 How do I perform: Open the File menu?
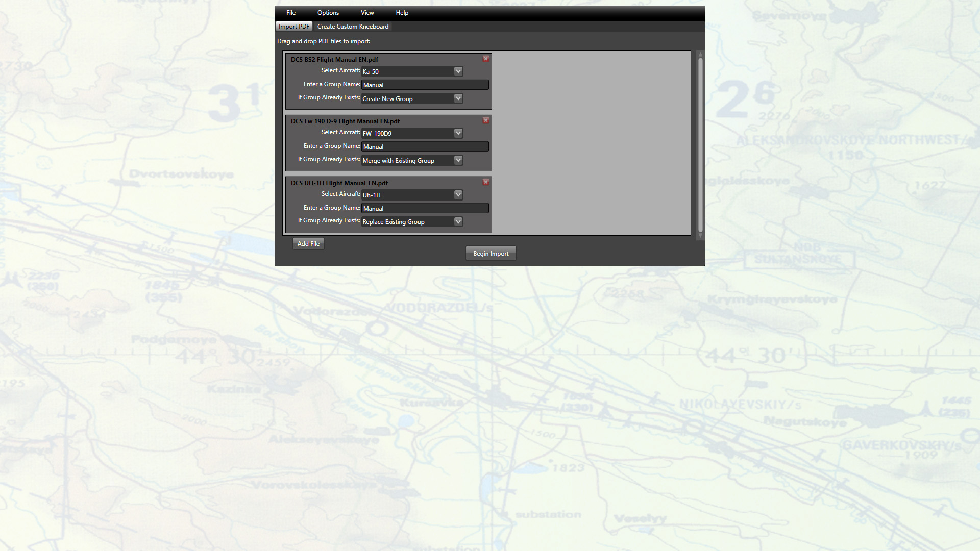pyautogui.click(x=290, y=12)
